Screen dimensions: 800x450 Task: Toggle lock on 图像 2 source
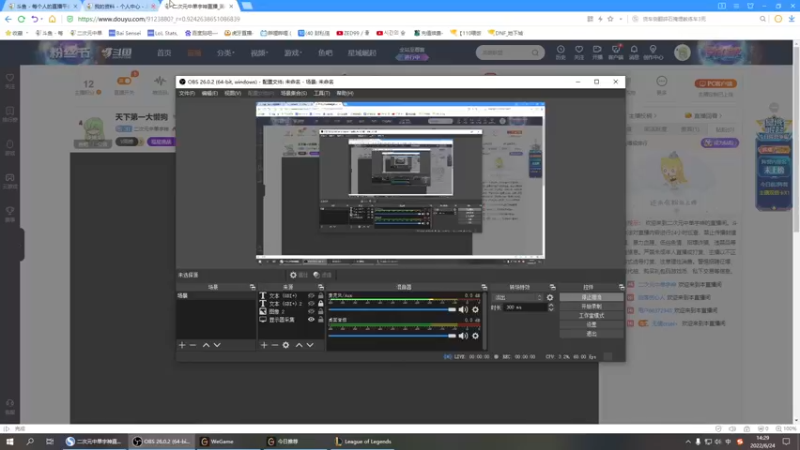coord(320,312)
